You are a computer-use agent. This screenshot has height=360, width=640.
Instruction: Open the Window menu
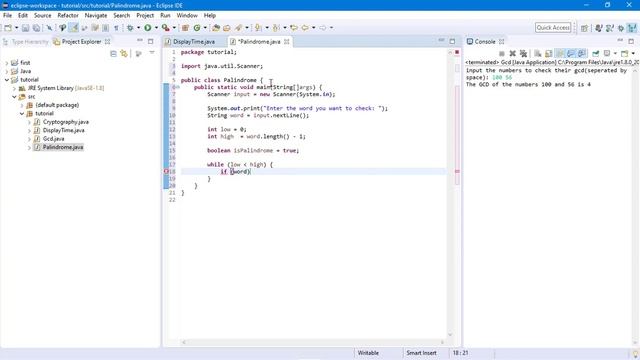point(187,16)
